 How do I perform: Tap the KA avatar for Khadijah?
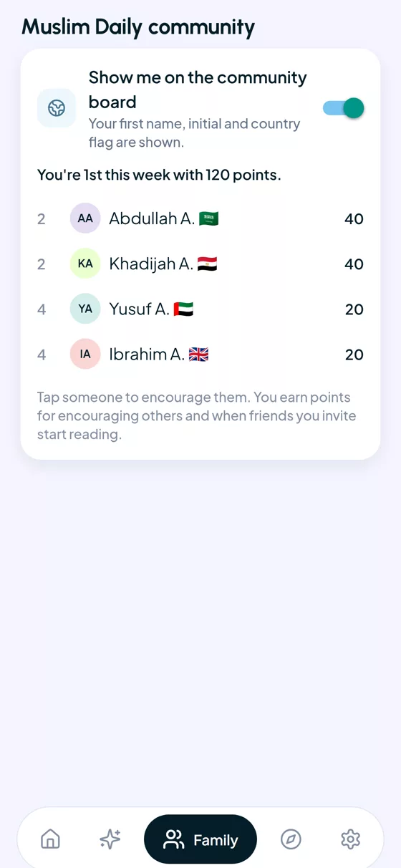tap(85, 264)
